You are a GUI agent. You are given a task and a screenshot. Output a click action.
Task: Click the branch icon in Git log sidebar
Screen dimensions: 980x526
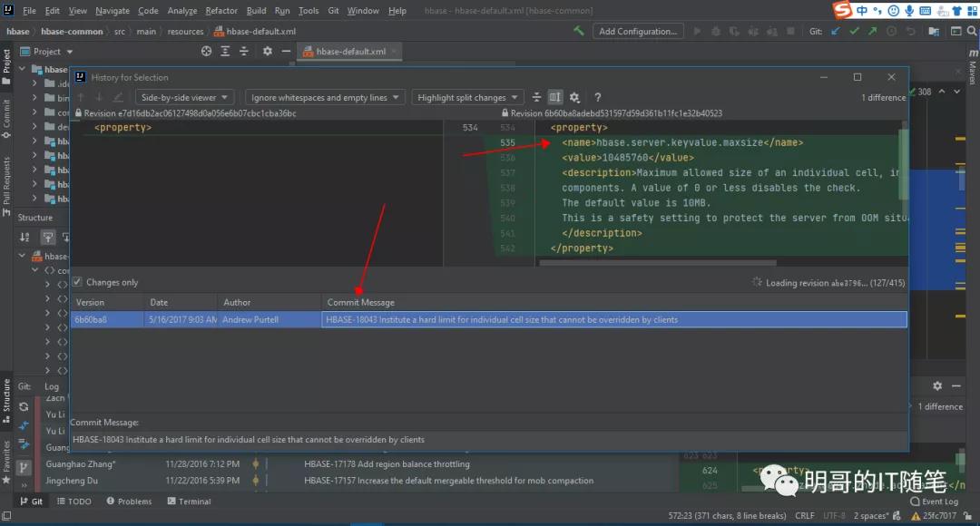coord(23,467)
